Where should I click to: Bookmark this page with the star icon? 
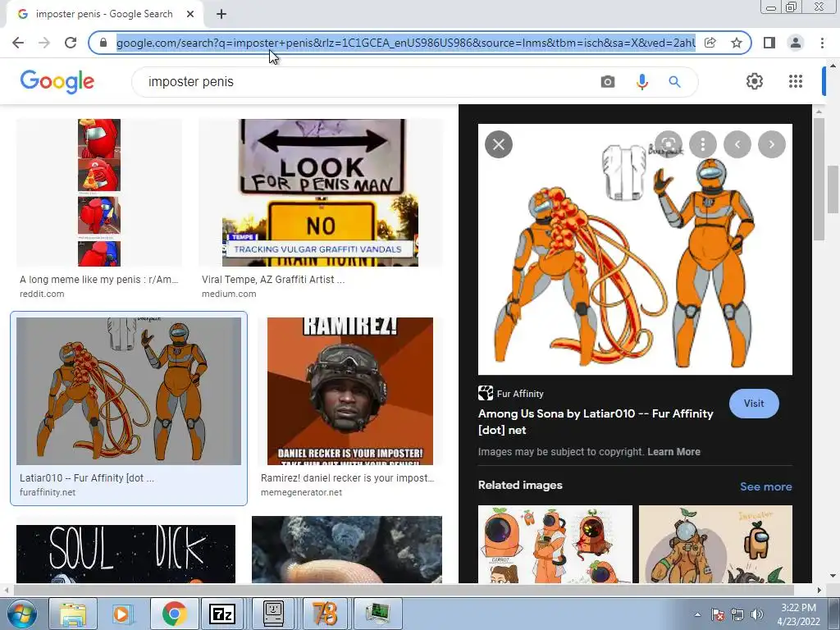click(x=737, y=43)
